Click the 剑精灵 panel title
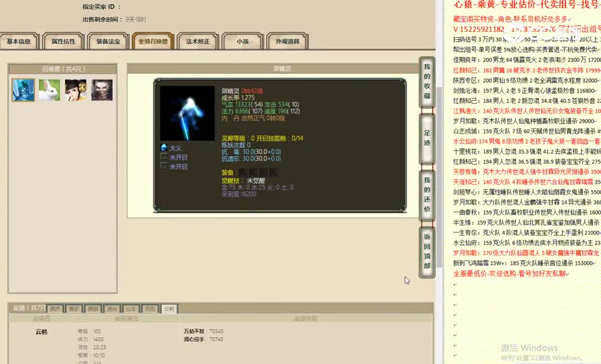This screenshot has height=364, width=601. click(x=282, y=69)
